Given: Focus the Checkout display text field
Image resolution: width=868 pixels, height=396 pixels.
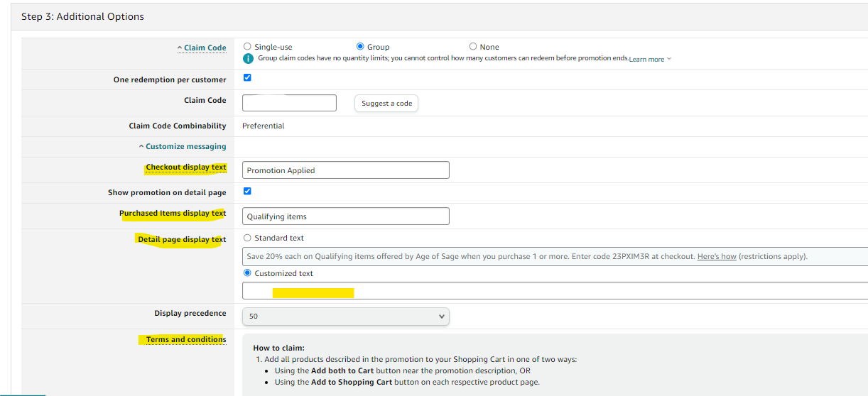Looking at the screenshot, I should click(345, 170).
